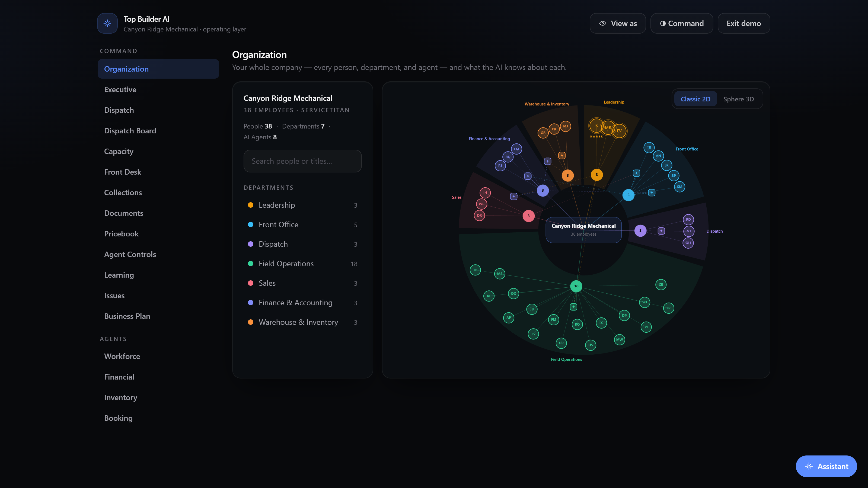Click the MJ node in Warehouse & Inventory
This screenshot has height=488, width=868.
click(x=565, y=126)
